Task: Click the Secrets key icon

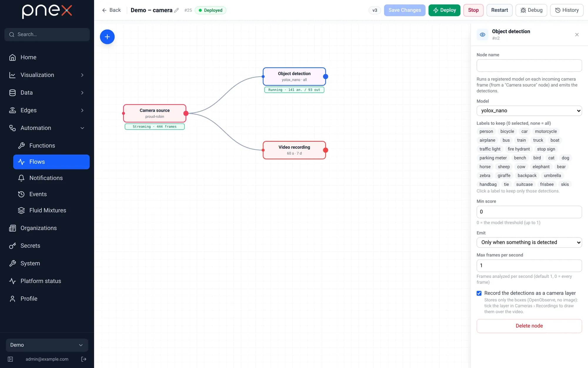Action: tap(12, 246)
